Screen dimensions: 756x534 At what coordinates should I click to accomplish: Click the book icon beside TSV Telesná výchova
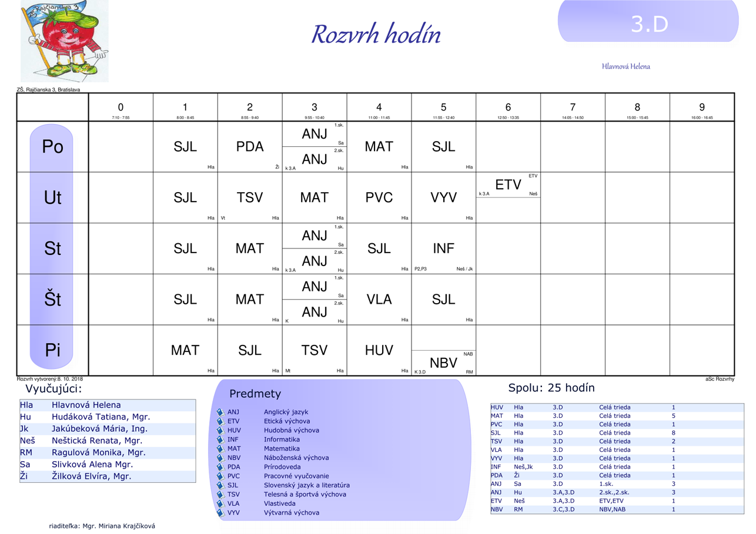point(221,495)
